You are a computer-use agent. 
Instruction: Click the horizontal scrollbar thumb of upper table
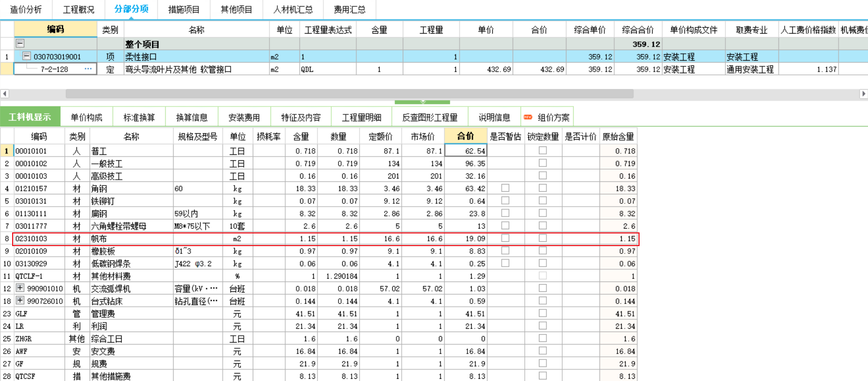tap(350, 94)
